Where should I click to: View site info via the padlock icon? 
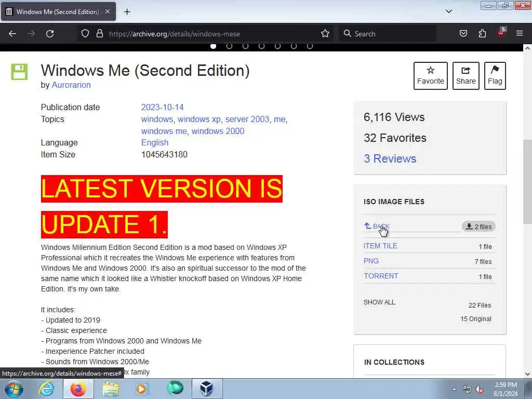click(x=99, y=33)
